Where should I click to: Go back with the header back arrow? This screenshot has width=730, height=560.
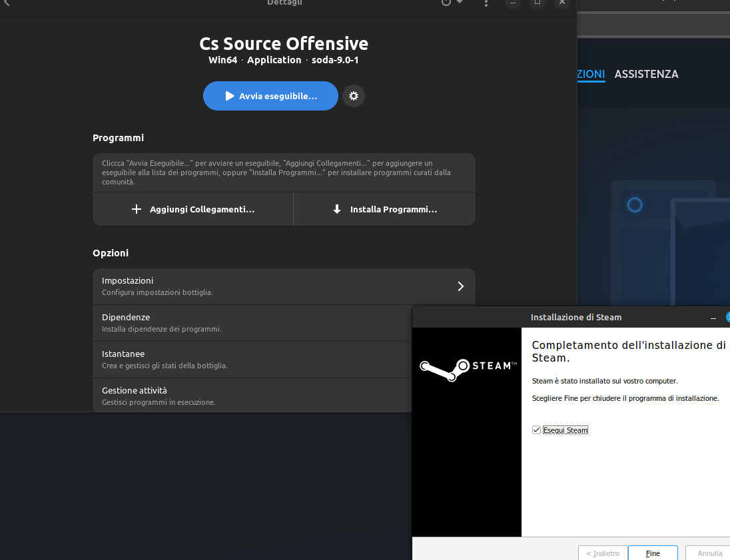click(x=7, y=3)
